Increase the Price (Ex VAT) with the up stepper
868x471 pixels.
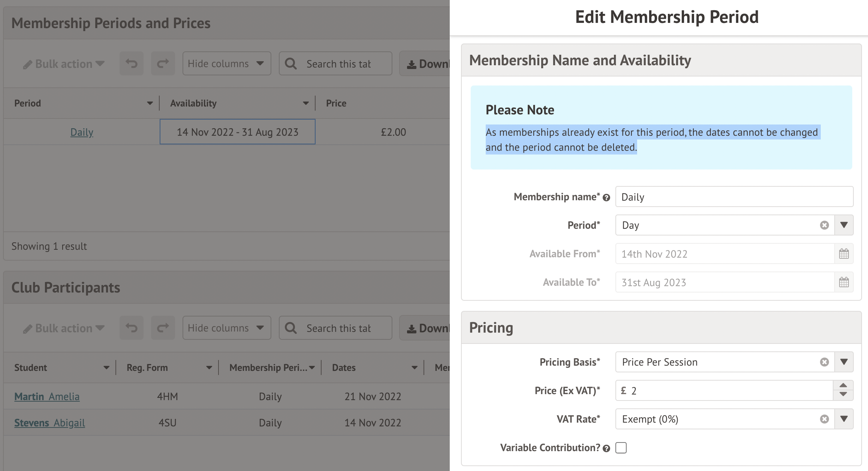coord(843,385)
